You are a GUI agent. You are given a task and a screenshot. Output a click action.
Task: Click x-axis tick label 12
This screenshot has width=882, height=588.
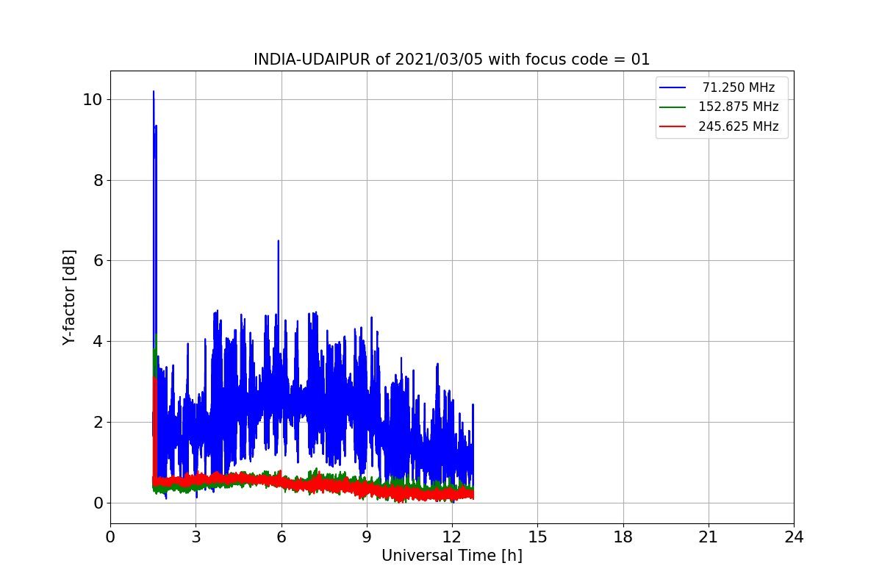click(x=452, y=537)
